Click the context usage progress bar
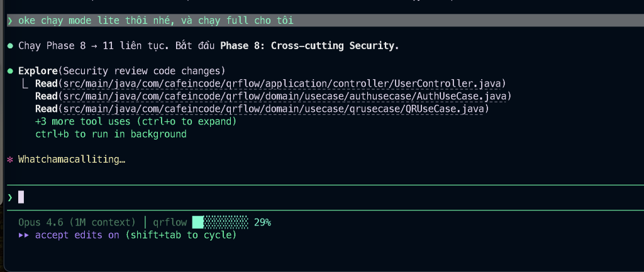 (220, 222)
